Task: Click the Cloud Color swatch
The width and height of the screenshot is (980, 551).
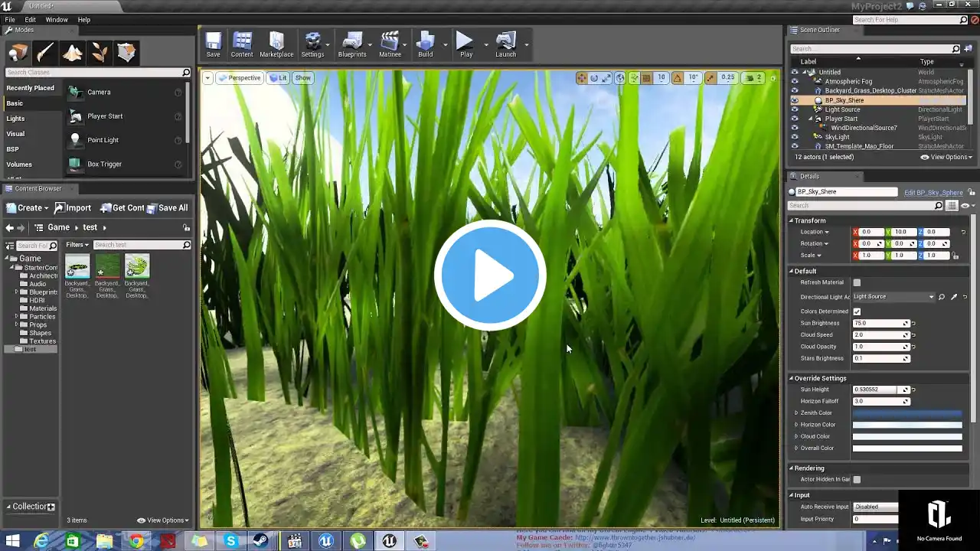Action: pyautogui.click(x=907, y=437)
